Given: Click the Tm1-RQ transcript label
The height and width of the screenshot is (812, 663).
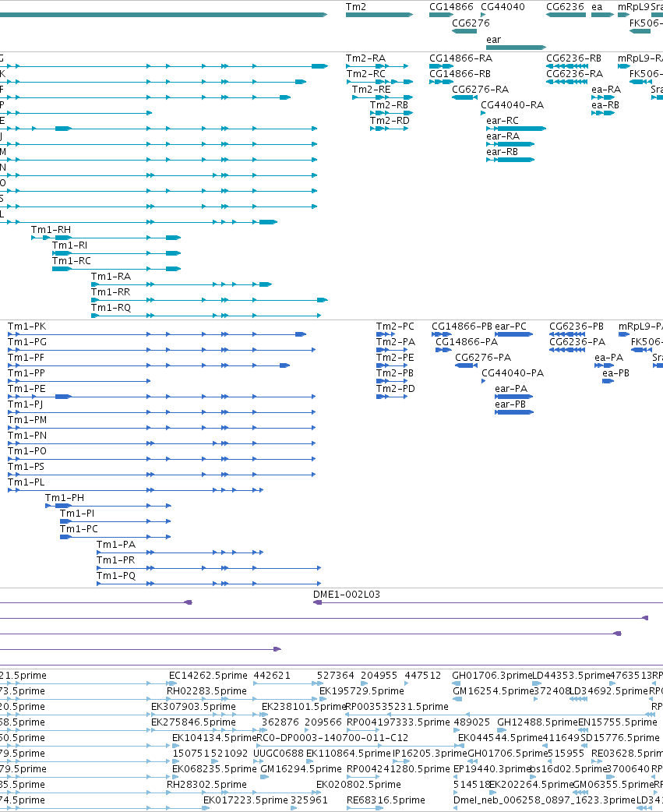Looking at the screenshot, I should coord(111,307).
